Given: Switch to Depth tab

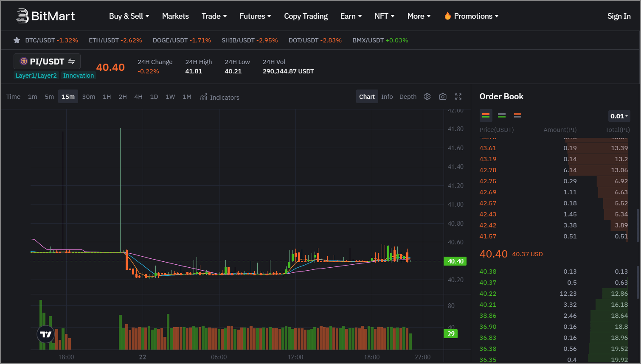Looking at the screenshot, I should tap(408, 97).
